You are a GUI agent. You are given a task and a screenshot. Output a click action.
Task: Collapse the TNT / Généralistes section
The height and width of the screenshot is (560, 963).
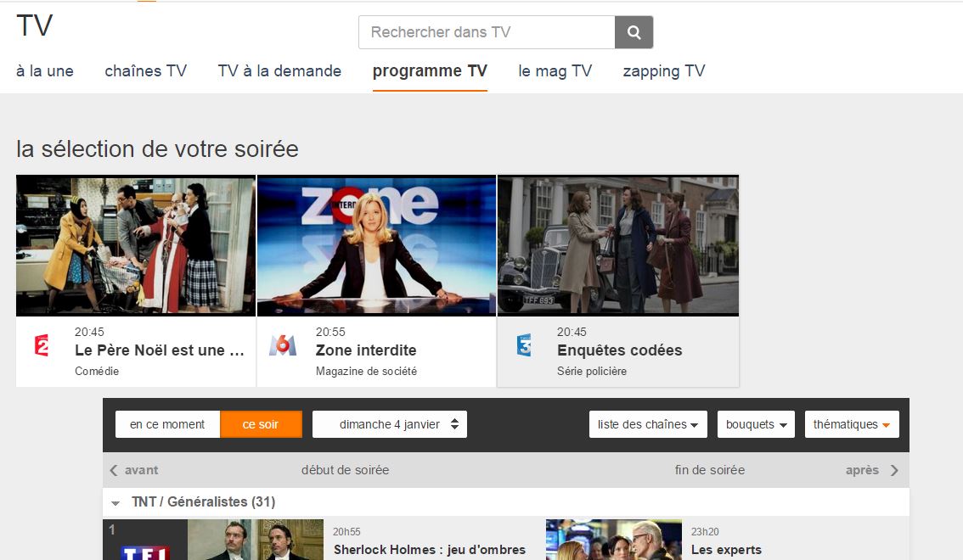coord(115,503)
